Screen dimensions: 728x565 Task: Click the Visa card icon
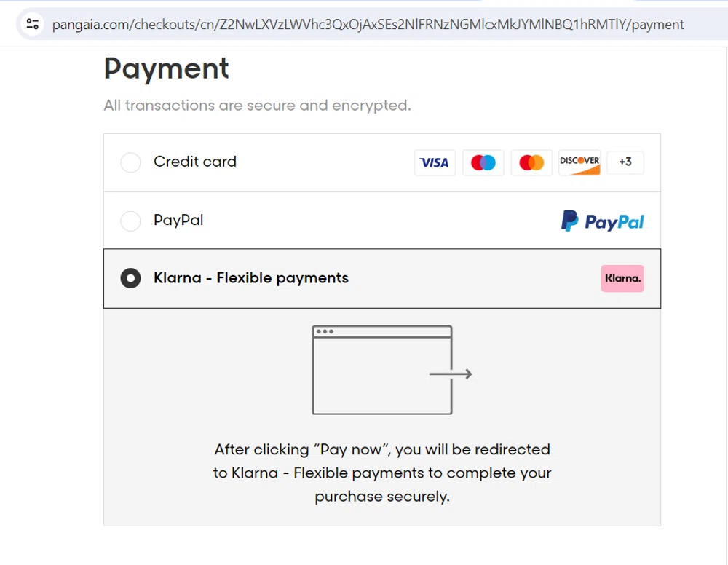435,162
